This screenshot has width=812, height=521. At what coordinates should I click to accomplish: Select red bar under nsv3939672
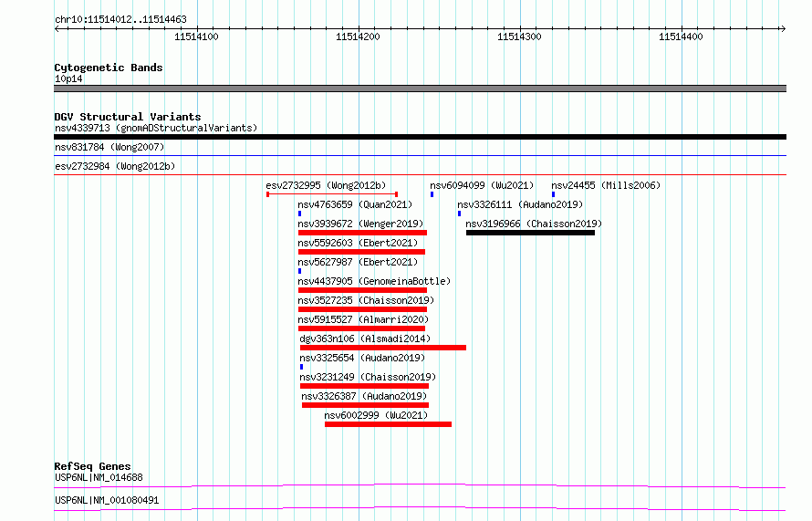point(362,233)
